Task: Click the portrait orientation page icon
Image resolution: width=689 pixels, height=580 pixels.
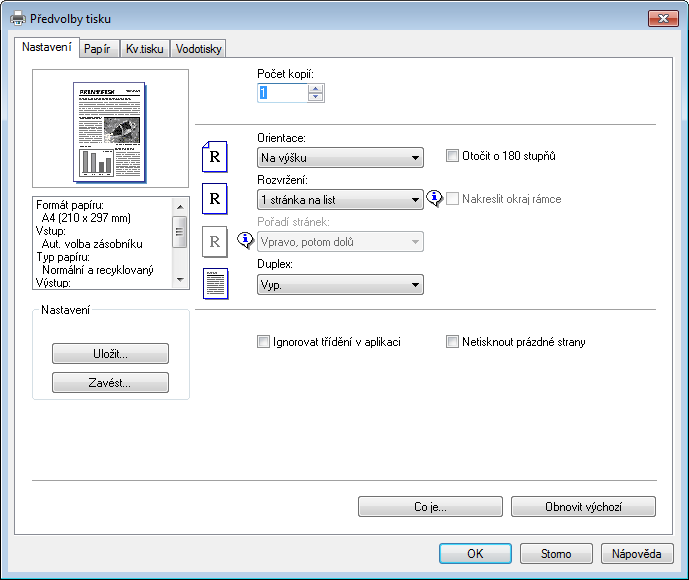Action: [214, 156]
